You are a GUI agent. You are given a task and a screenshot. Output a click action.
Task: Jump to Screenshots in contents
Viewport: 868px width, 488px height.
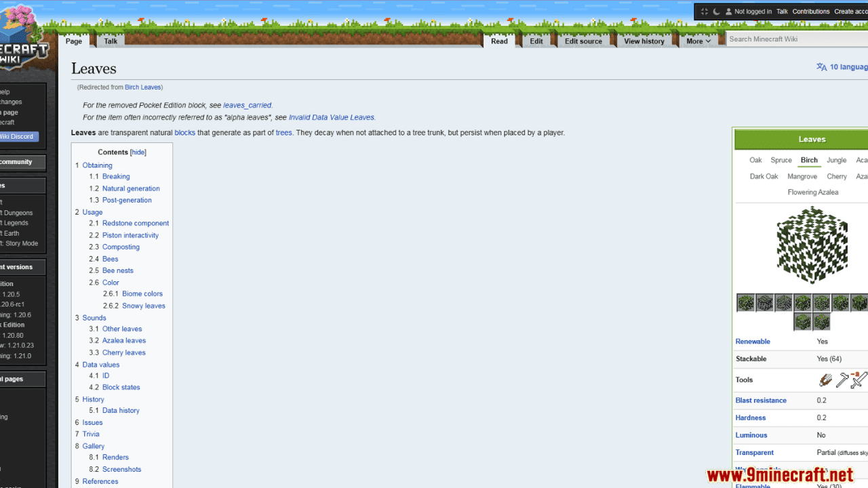click(122, 469)
